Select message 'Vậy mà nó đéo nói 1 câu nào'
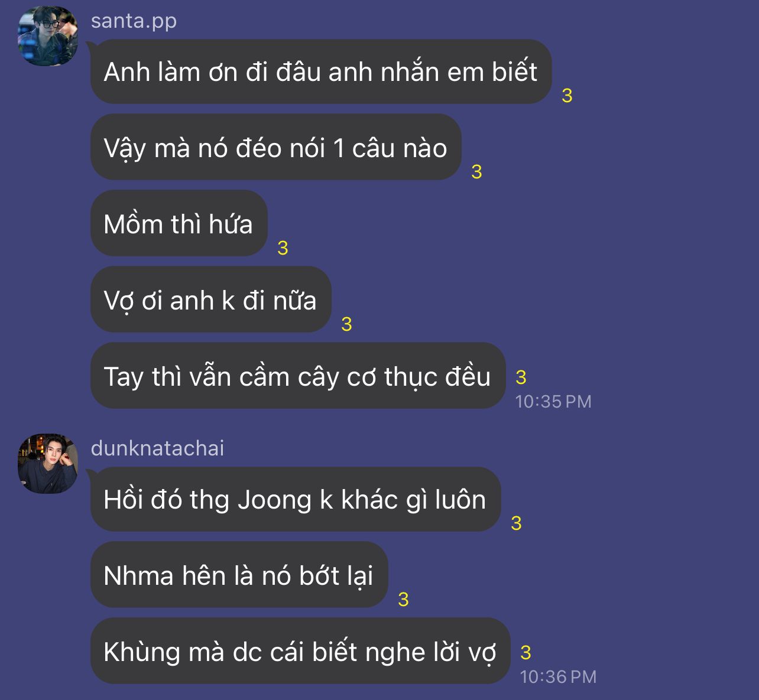759x700 pixels. [x=275, y=147]
